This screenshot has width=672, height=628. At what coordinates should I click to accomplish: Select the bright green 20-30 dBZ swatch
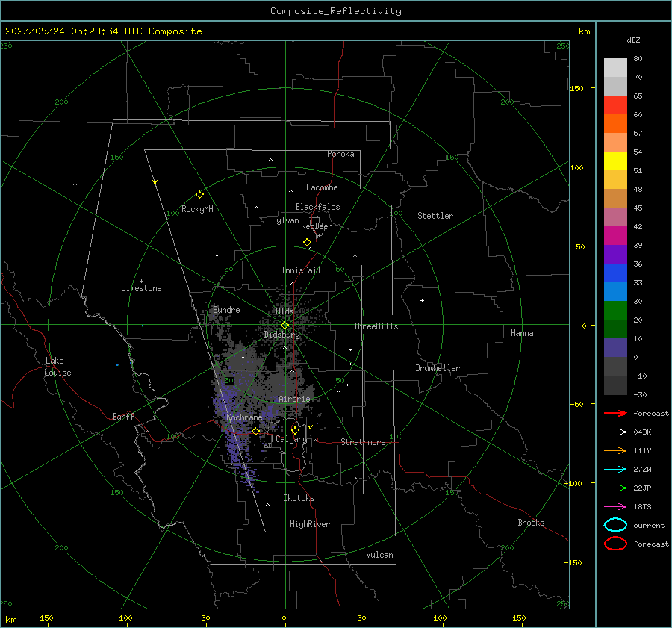click(615, 310)
